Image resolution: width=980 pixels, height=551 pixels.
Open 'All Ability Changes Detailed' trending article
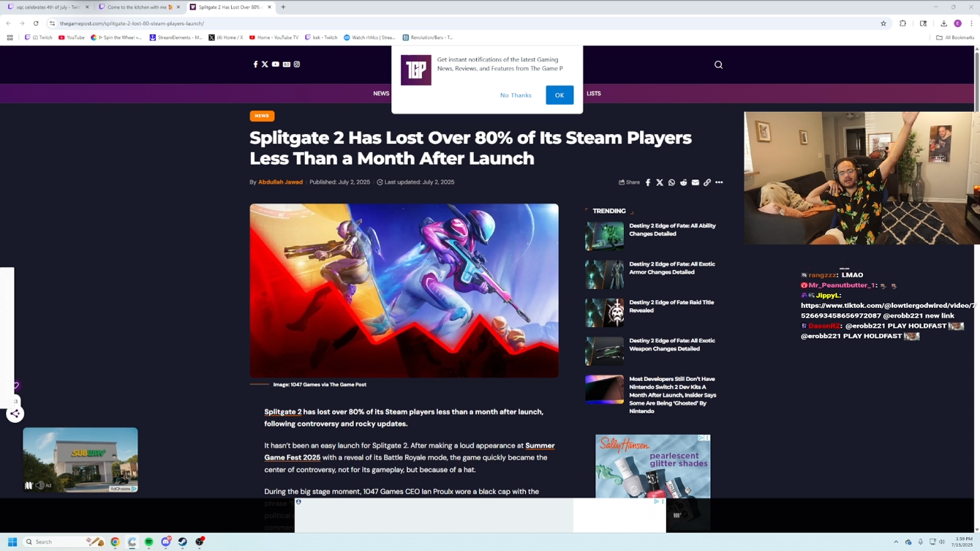(672, 230)
